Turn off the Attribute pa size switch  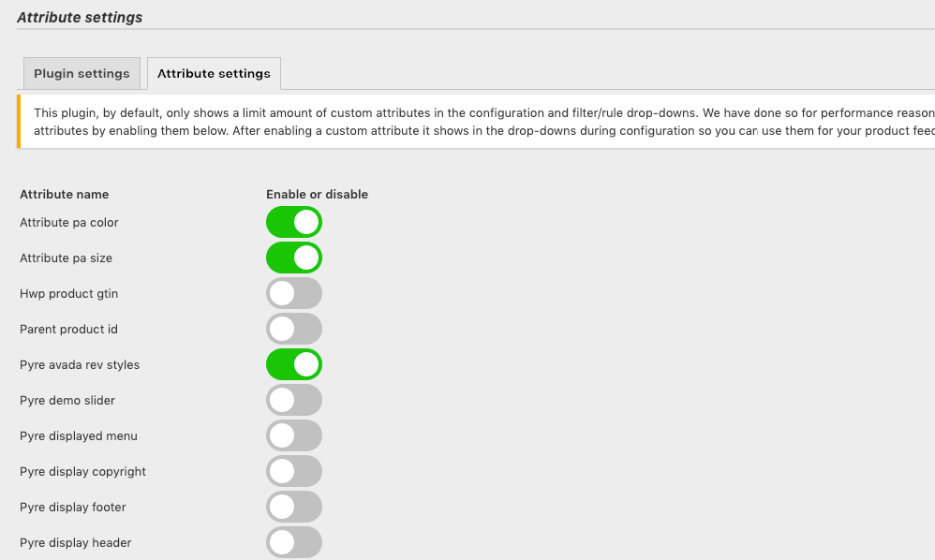pyautogui.click(x=294, y=258)
